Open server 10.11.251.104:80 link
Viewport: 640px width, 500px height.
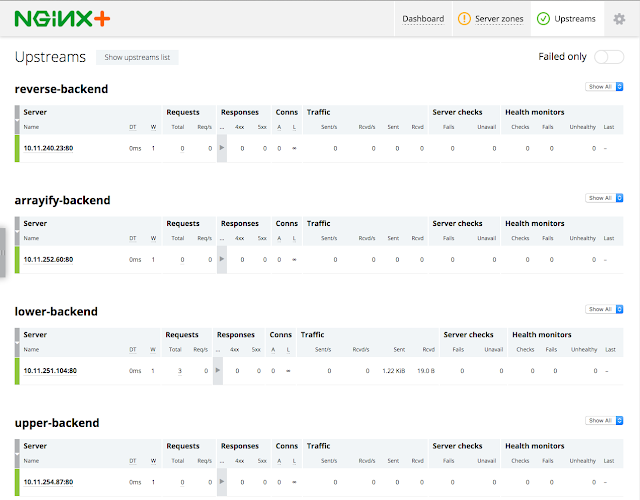(x=50, y=371)
